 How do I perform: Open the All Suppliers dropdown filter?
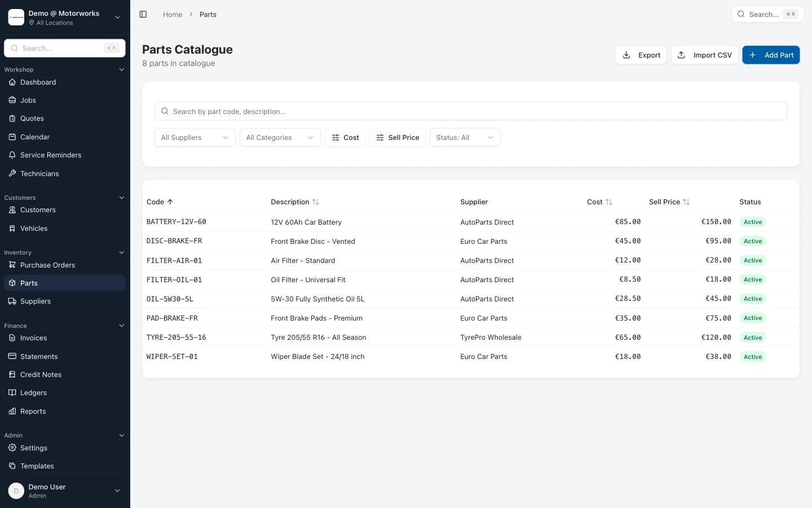point(195,137)
